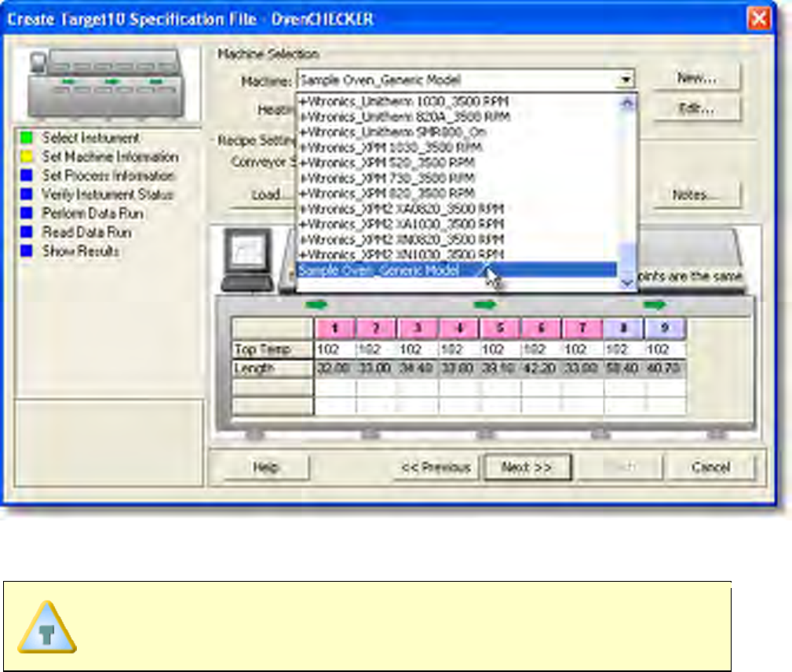Open Help for this wizard
Screen dimensions: 792x672
[x=265, y=467]
